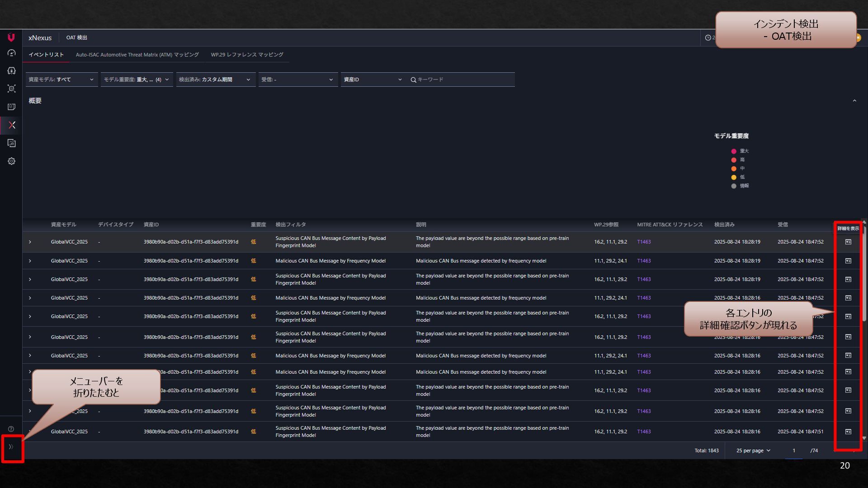Open the dashboard gauge sidebar icon
868x488 pixels.
pos(11,53)
